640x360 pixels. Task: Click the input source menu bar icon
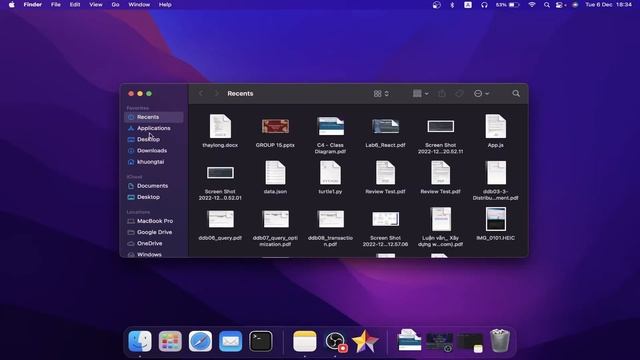[468, 5]
